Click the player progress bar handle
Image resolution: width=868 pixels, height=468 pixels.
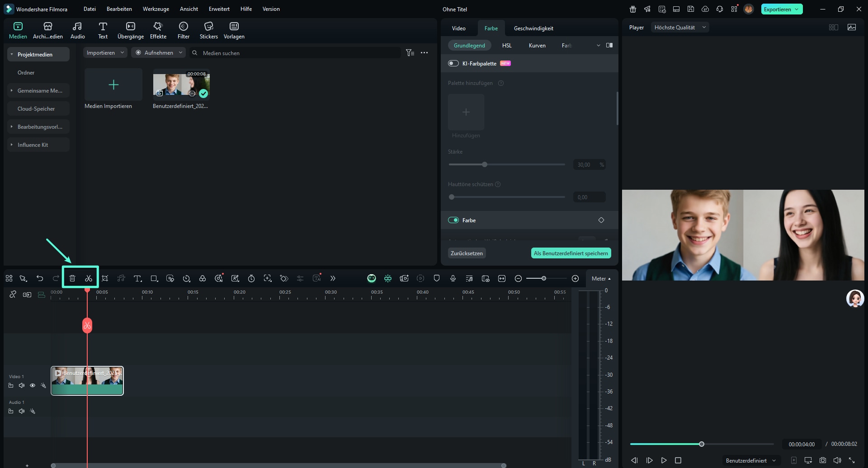click(x=702, y=444)
